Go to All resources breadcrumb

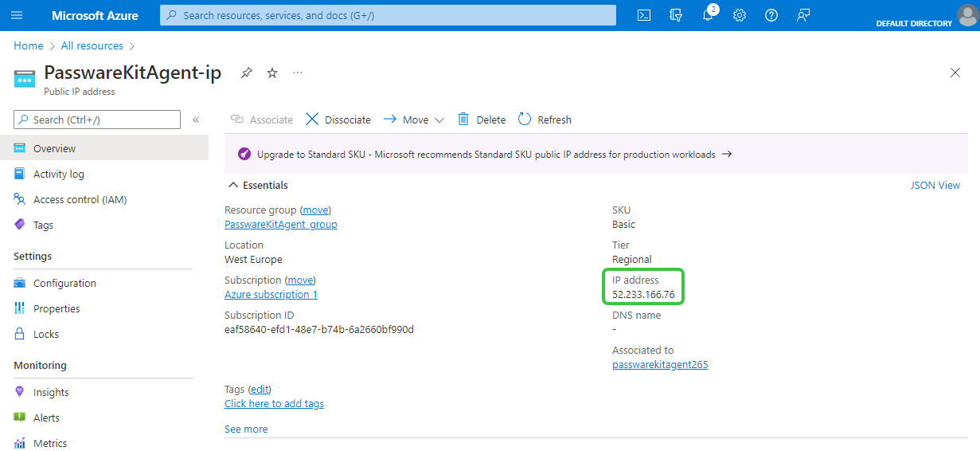92,45
